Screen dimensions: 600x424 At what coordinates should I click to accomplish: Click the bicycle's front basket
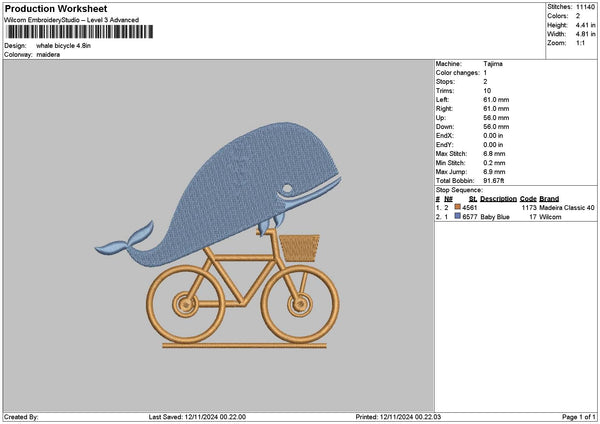[300, 247]
